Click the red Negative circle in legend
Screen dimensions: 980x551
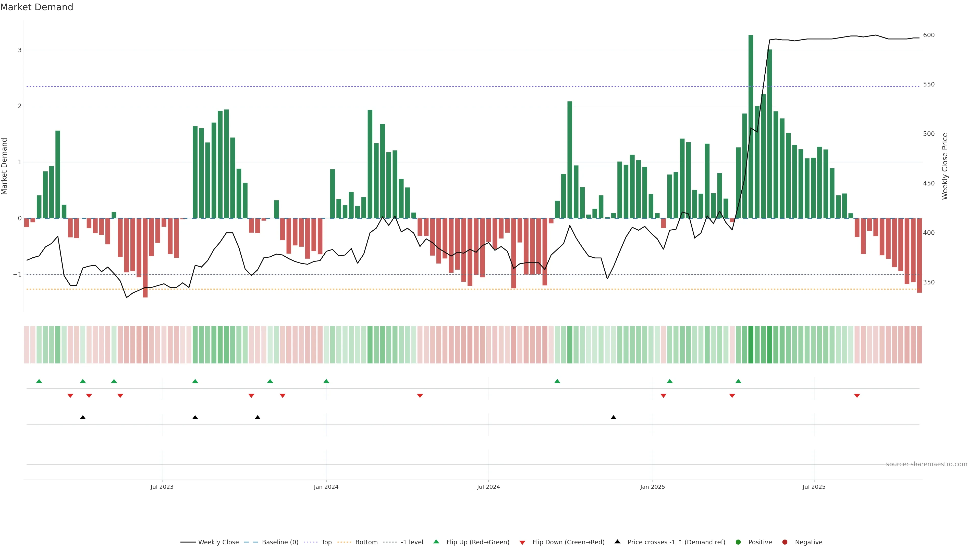pos(785,542)
